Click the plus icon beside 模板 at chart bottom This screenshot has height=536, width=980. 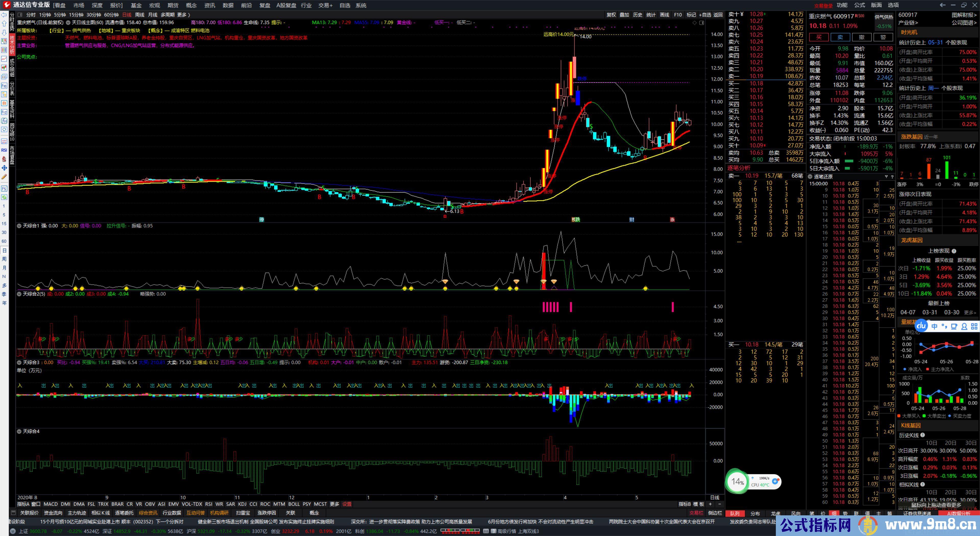(x=710, y=504)
